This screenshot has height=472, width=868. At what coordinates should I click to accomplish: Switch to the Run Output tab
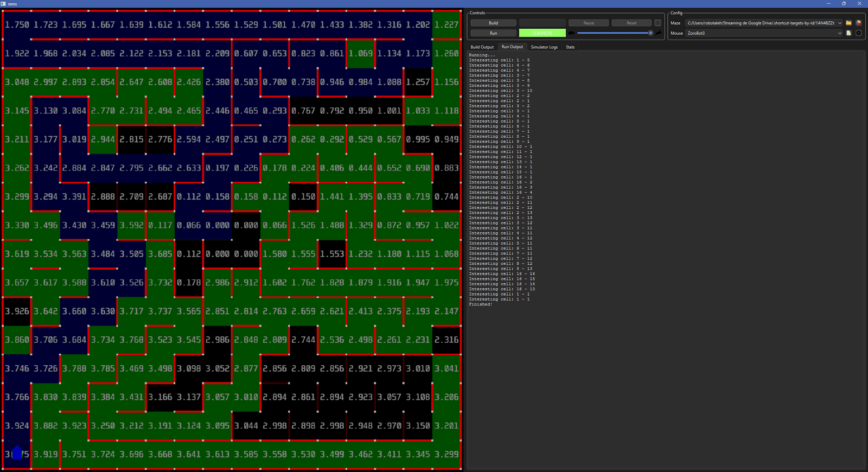coord(512,47)
